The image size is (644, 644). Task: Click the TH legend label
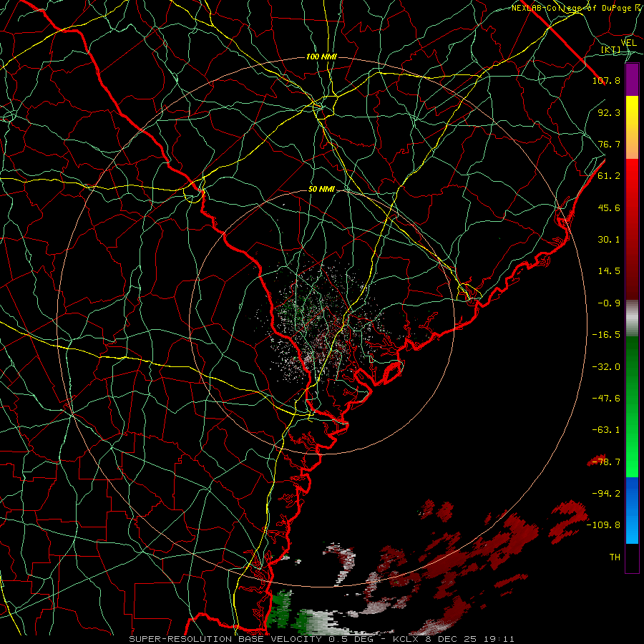pos(615,557)
